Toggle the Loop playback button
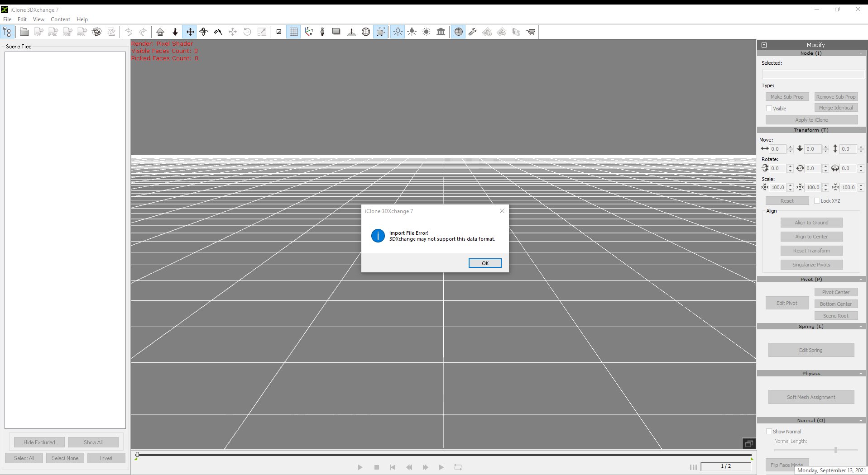The width and height of the screenshot is (868, 475). [x=458, y=467]
